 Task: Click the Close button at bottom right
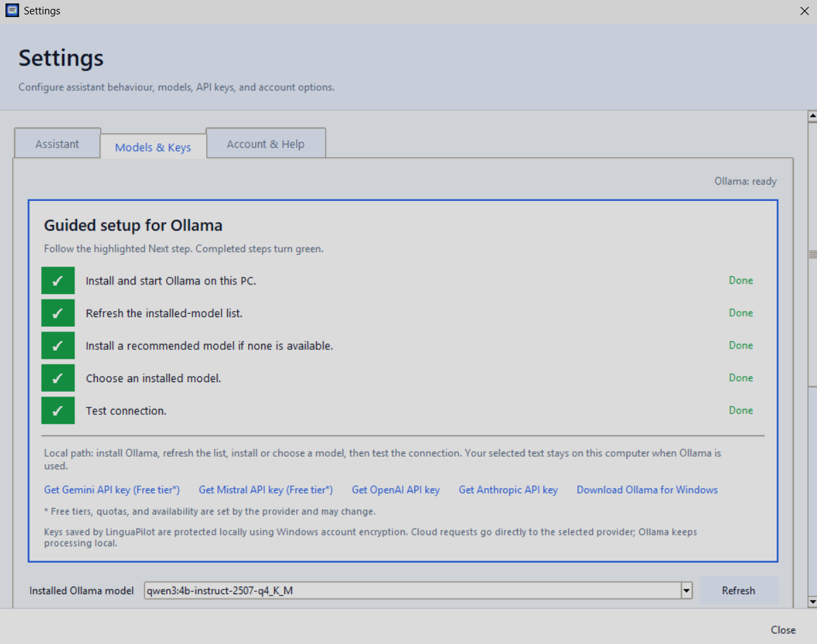(783, 630)
